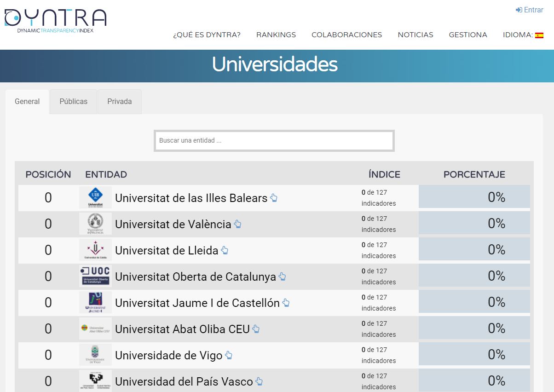Open the Universidade de Vigo logo thumbnail
This screenshot has height=392, width=554.
point(95,355)
